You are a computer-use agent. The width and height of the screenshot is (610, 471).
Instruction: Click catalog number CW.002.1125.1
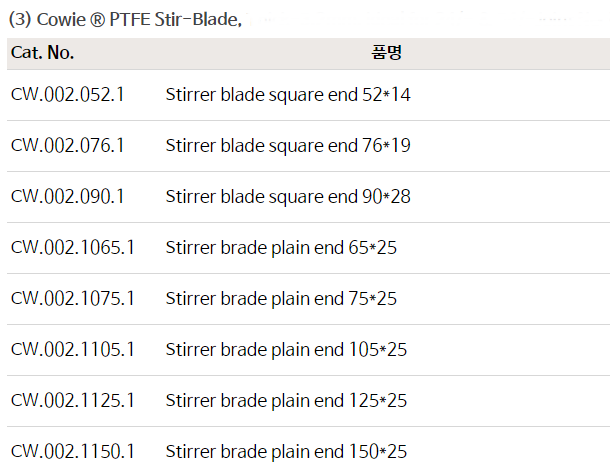point(72,400)
